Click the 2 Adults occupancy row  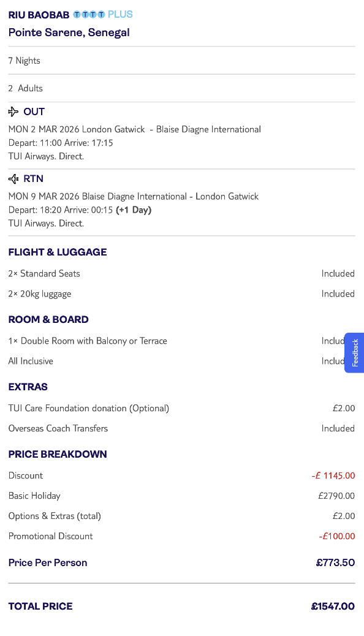coord(25,88)
